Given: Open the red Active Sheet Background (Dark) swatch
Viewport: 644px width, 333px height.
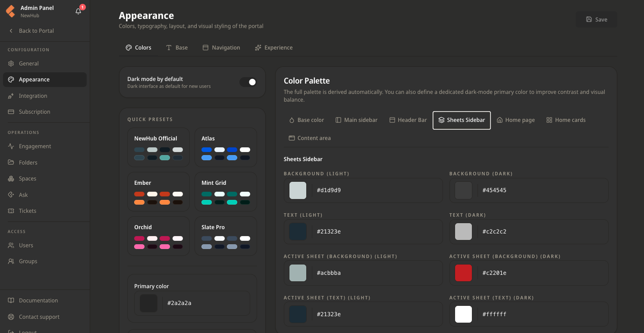Looking at the screenshot, I should pos(463,273).
